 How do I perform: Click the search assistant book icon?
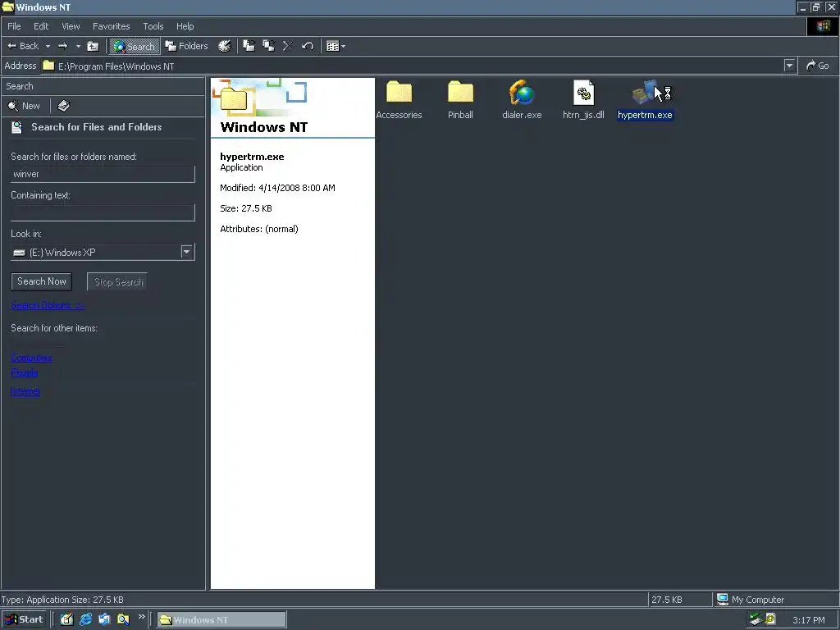[x=64, y=106]
